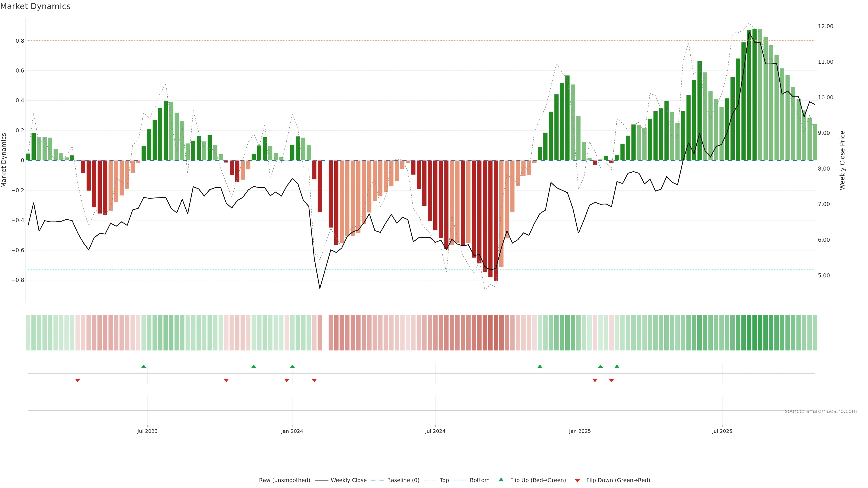Toggle Weekly Close legend entry
Screen dimensions: 868x488
click(x=348, y=480)
